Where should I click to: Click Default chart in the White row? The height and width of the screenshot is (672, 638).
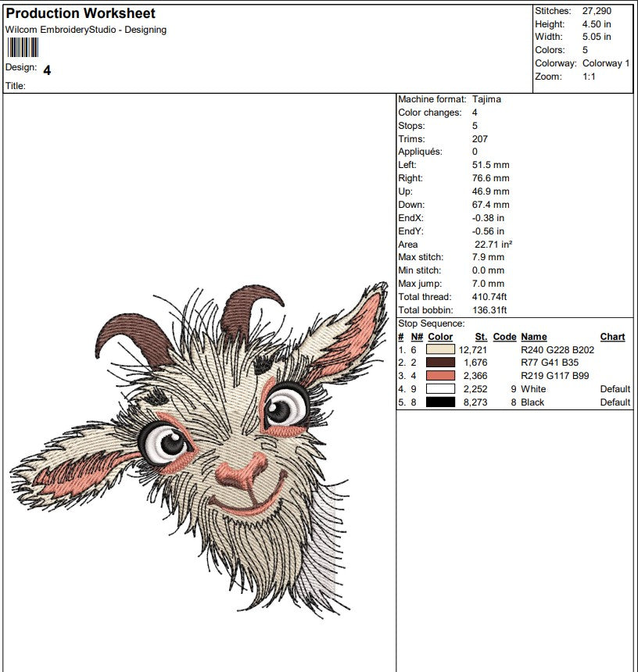point(615,389)
